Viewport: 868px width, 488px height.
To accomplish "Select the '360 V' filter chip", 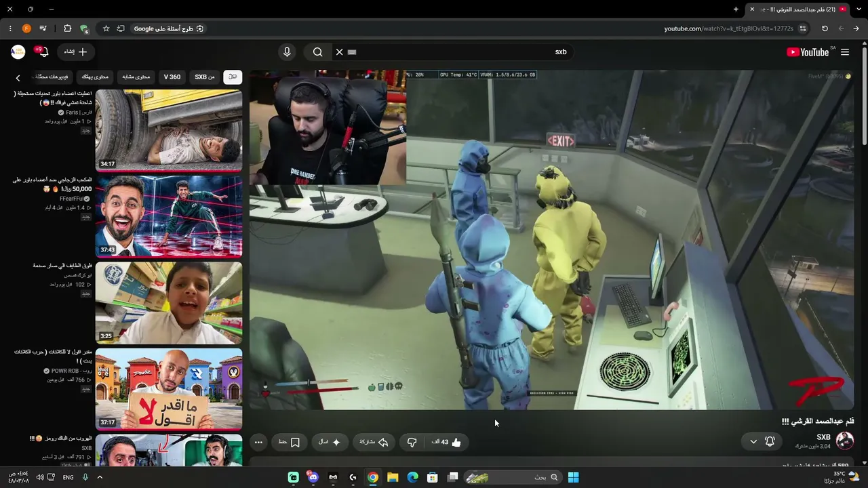I will point(172,77).
